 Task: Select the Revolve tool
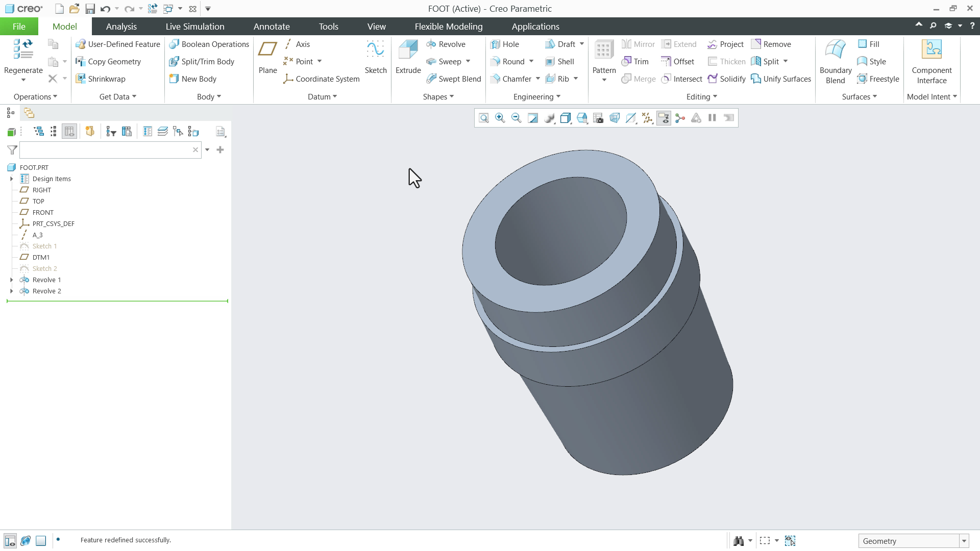click(x=446, y=44)
